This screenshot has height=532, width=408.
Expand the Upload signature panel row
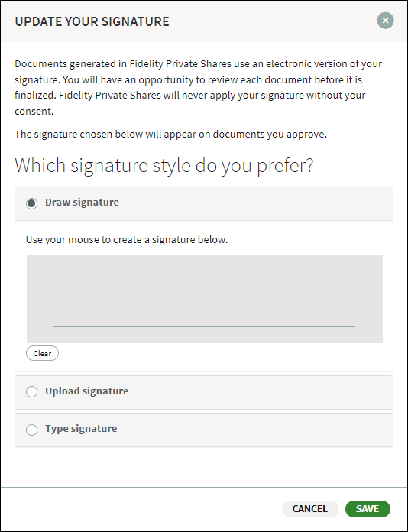tap(204, 392)
